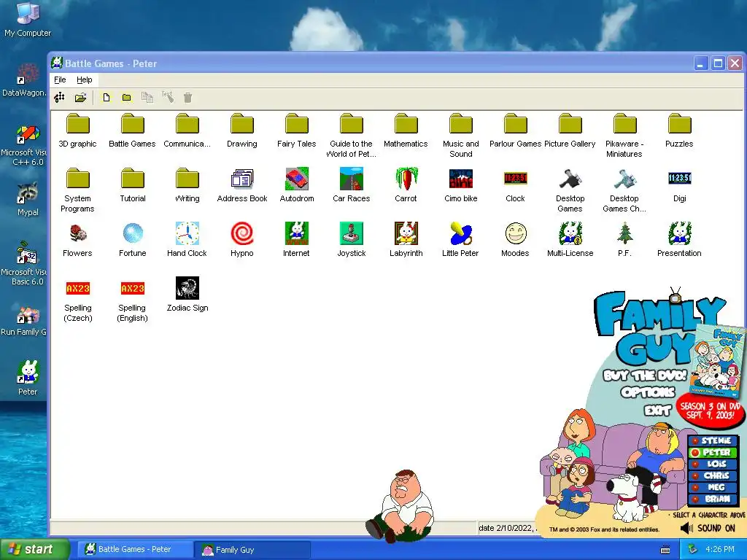The image size is (747, 560).
Task: Select the Multi-License icon
Action: (570, 233)
